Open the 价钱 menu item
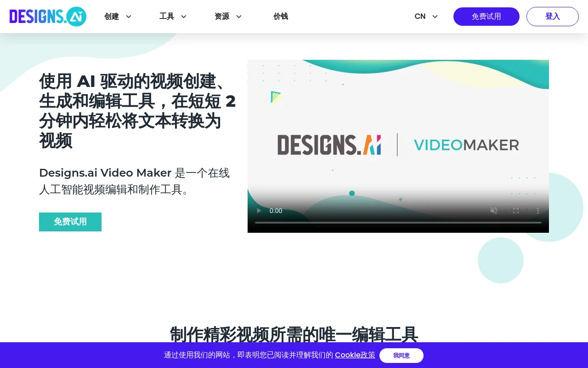Screen dimensions: 588x368 (x=281, y=16)
